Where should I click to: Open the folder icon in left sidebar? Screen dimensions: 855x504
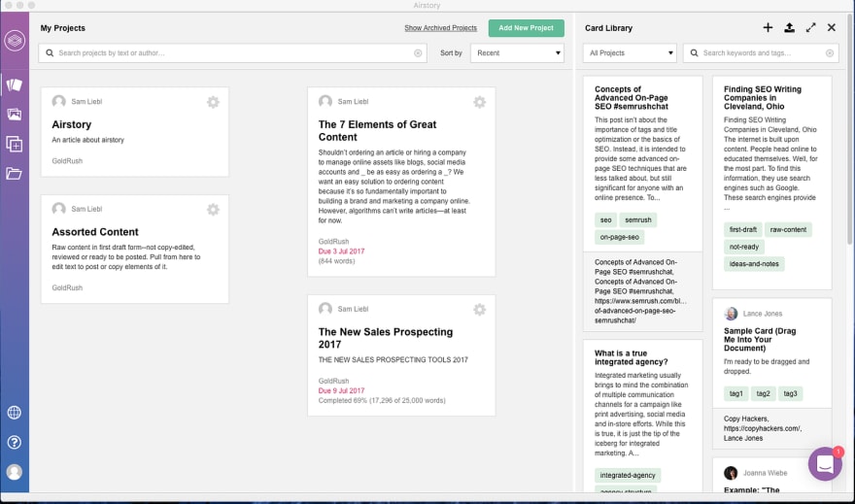pyautogui.click(x=15, y=174)
